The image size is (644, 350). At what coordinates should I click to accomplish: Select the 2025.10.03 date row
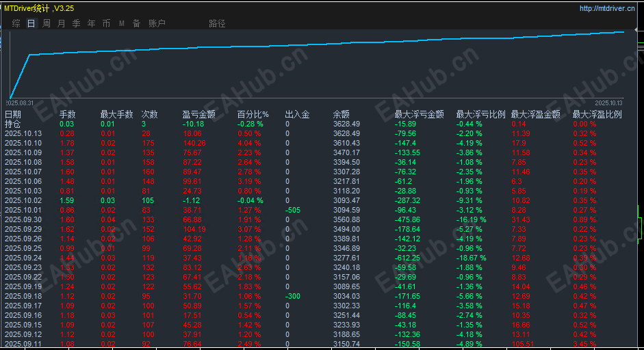pos(318,191)
